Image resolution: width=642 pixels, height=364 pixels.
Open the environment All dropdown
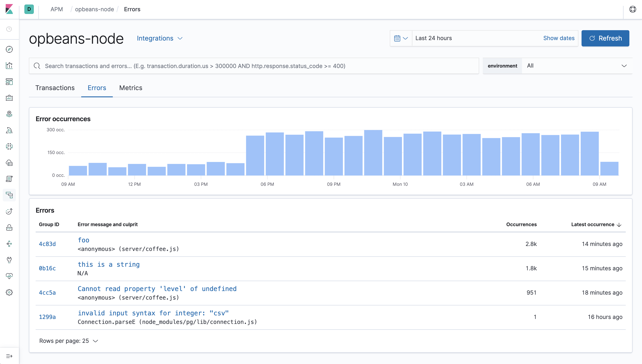tap(576, 66)
